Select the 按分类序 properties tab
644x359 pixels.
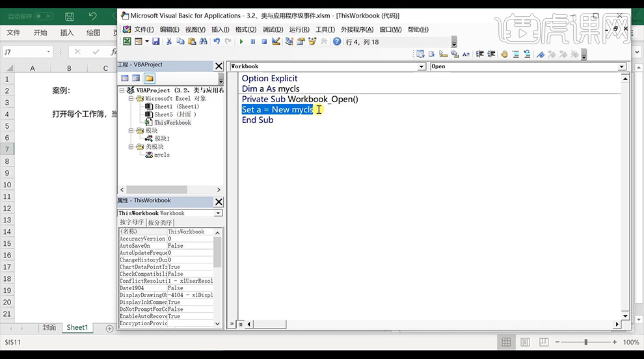[x=160, y=222]
